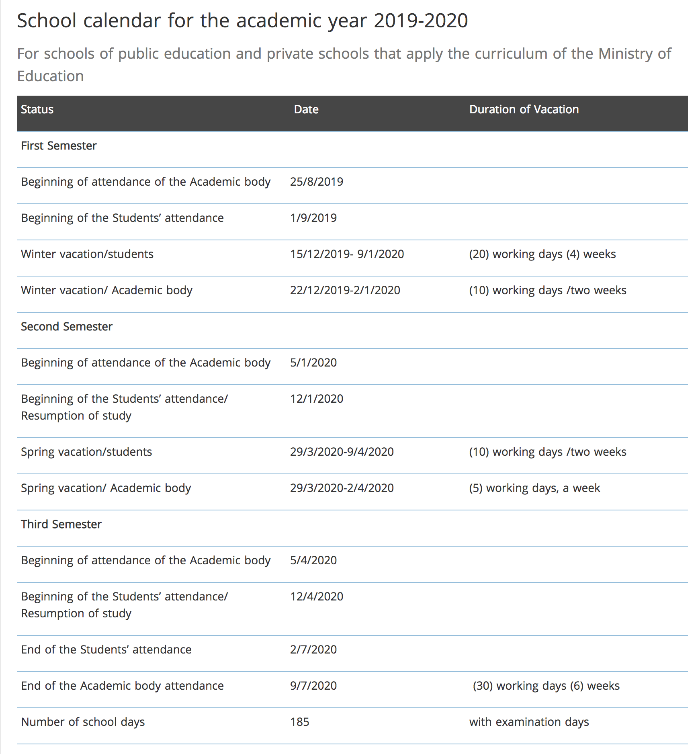Screen dimensions: 700x754
Task: Click the students' start date 1/9/2019
Action: tap(313, 218)
